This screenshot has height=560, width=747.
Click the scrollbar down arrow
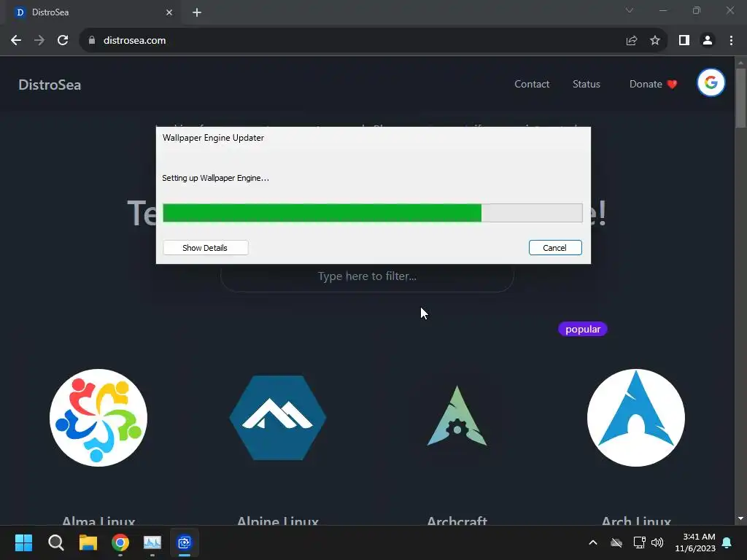tap(740, 518)
